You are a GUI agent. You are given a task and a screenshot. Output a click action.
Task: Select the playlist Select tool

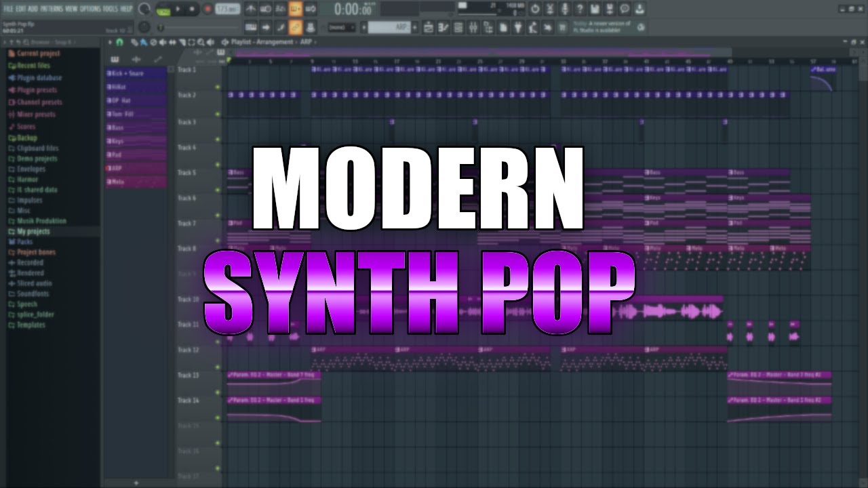point(191,42)
